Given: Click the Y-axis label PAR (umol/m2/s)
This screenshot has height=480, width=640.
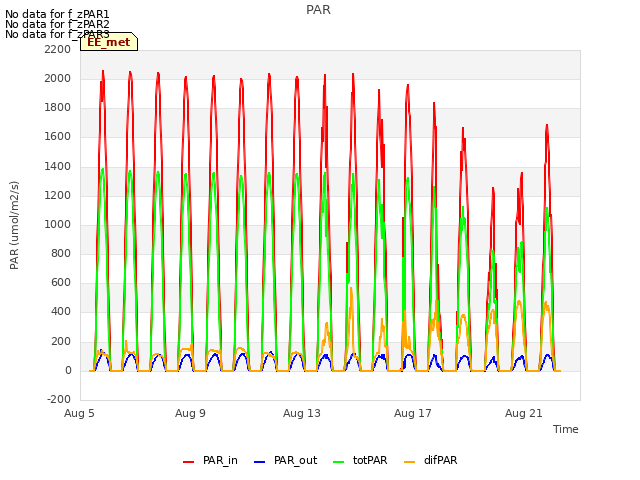Looking at the screenshot, I should [14, 225].
